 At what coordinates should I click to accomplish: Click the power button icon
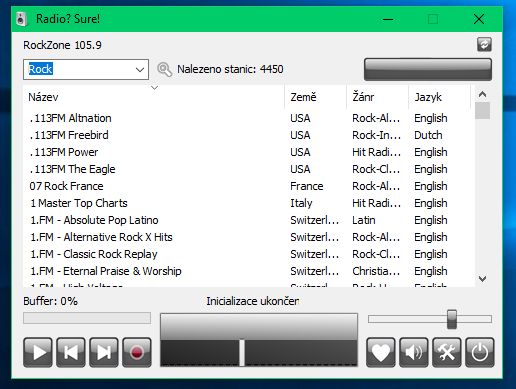pyautogui.click(x=480, y=352)
